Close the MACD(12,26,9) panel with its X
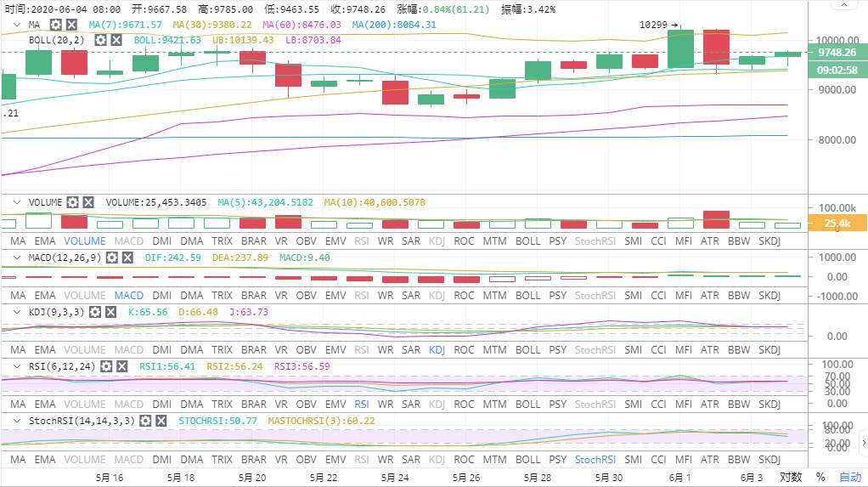Viewport: 868px width, 487px height. tap(128, 258)
